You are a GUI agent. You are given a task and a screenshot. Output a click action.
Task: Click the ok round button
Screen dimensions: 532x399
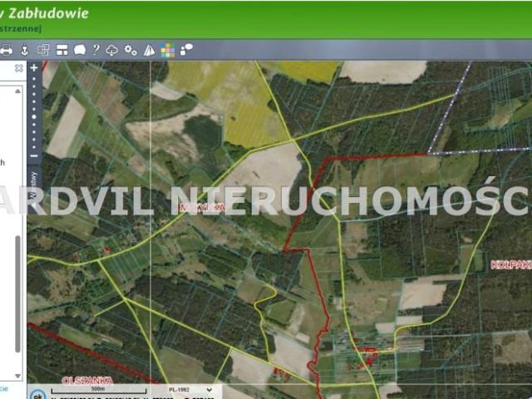pyautogui.click(x=38, y=396)
